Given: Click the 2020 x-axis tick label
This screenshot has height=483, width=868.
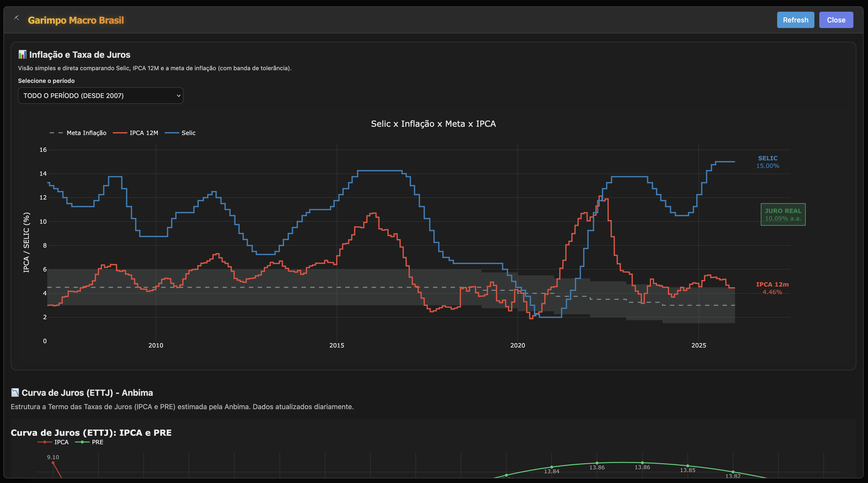Looking at the screenshot, I should tap(518, 346).
